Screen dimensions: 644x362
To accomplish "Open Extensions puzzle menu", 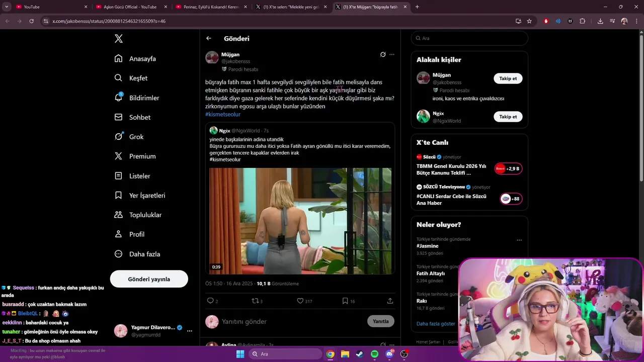I will tap(583, 21).
